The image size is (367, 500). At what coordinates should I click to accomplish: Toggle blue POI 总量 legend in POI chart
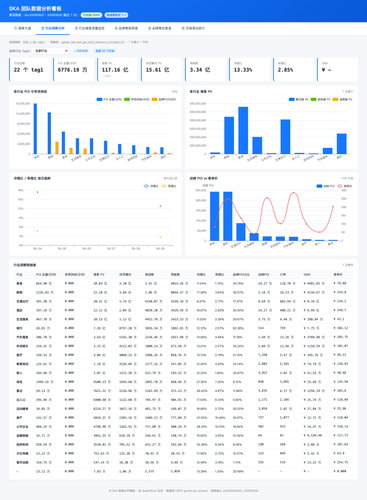pyautogui.click(x=109, y=99)
